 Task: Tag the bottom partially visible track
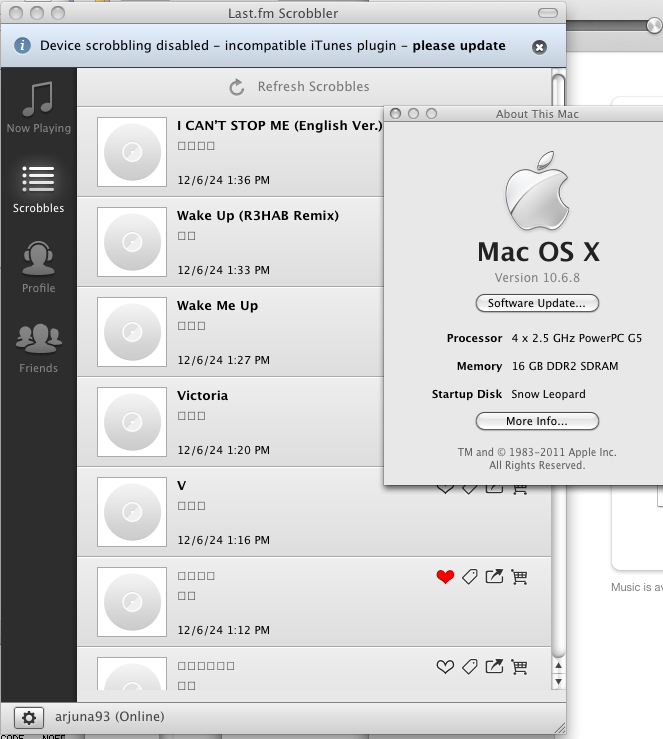(x=469, y=666)
